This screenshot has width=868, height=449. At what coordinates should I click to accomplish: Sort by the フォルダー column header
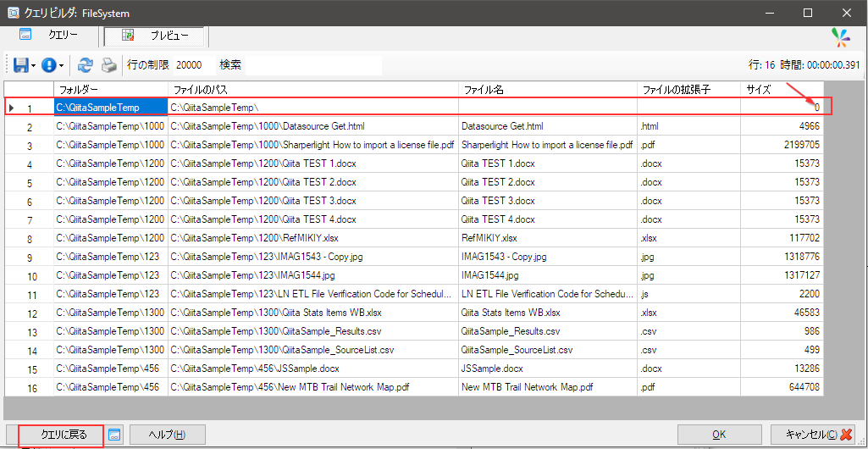coord(111,90)
